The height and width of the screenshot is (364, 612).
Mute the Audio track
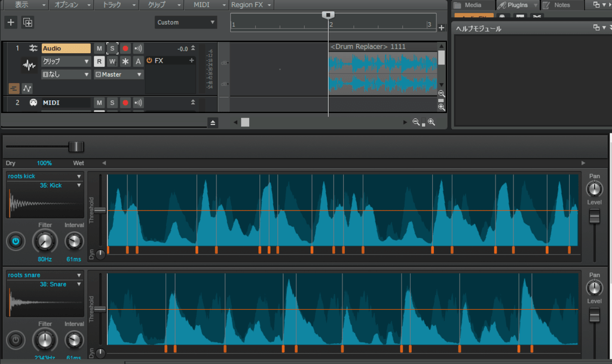click(x=99, y=48)
